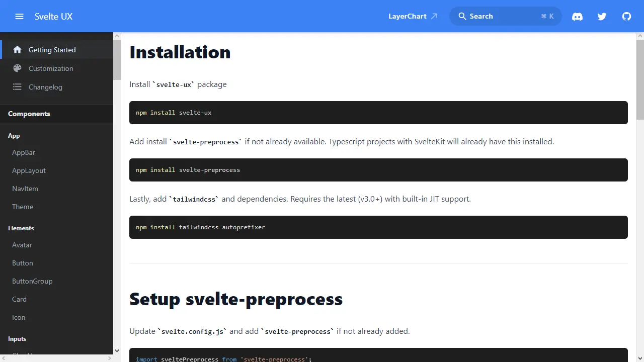Click the magnifier icon in the search bar

pos(462,16)
